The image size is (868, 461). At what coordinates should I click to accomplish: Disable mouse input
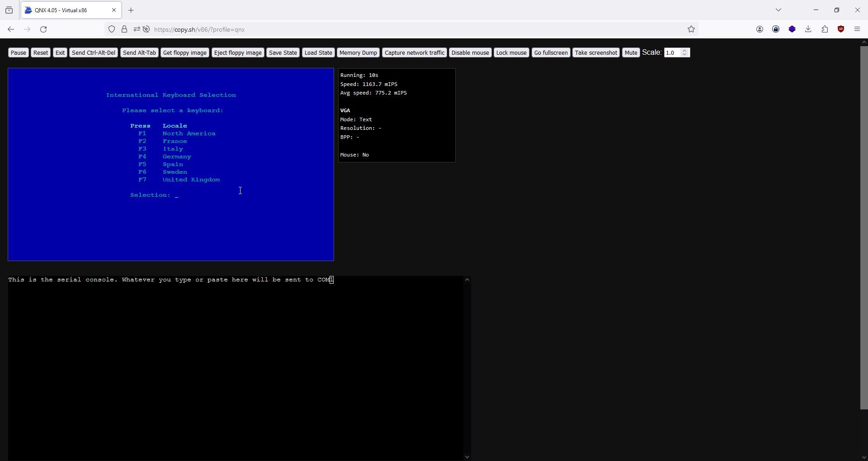coord(470,53)
